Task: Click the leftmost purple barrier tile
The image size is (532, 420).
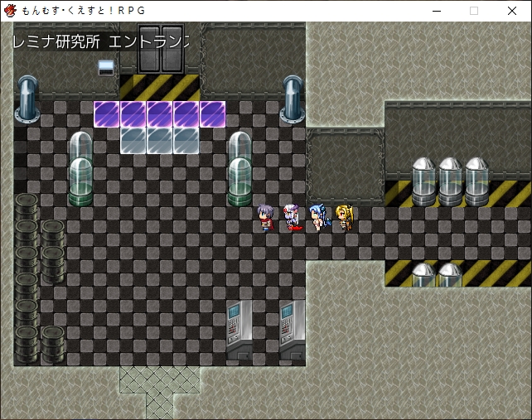Action: coord(107,114)
